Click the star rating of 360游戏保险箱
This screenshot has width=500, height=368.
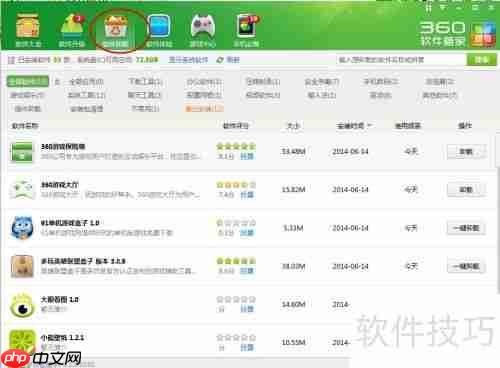[x=236, y=146]
